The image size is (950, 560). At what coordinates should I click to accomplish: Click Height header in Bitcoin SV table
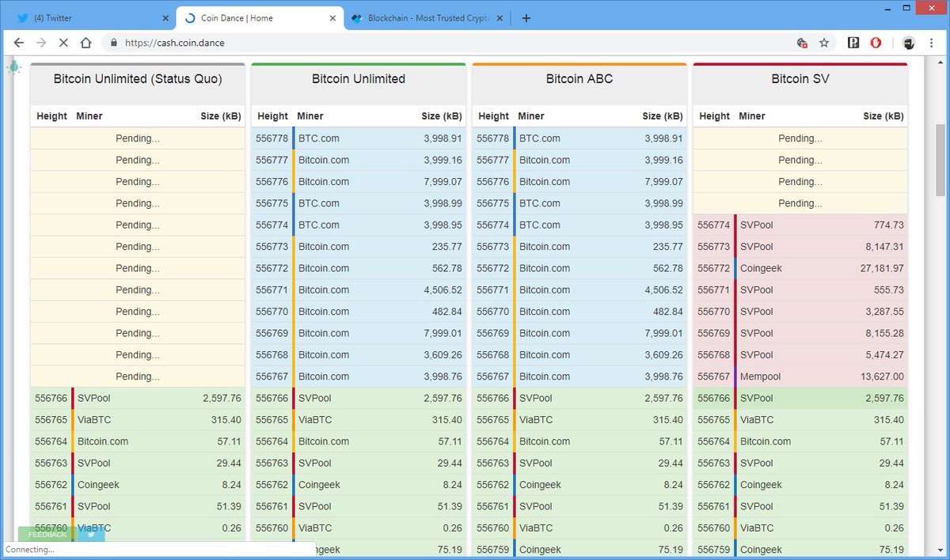(714, 116)
